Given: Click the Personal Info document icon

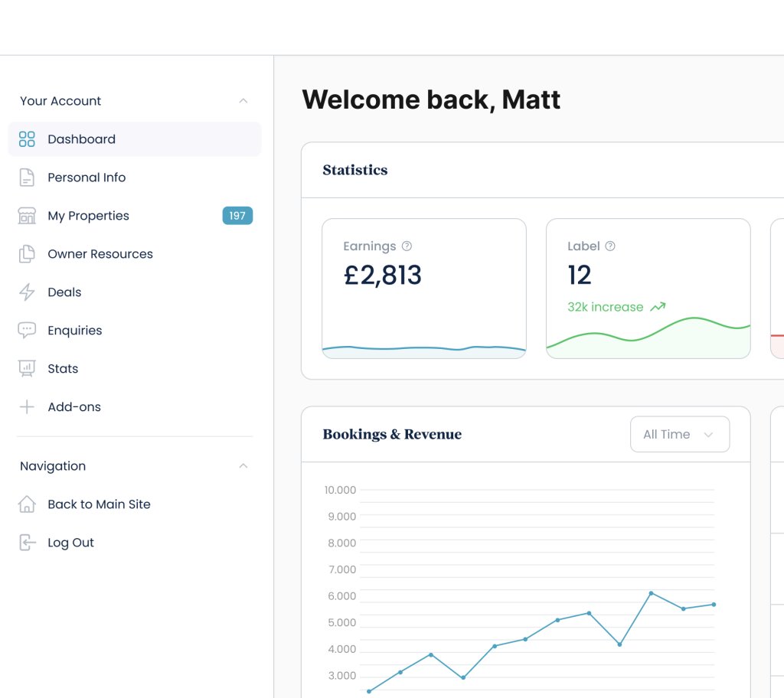Looking at the screenshot, I should click(27, 178).
